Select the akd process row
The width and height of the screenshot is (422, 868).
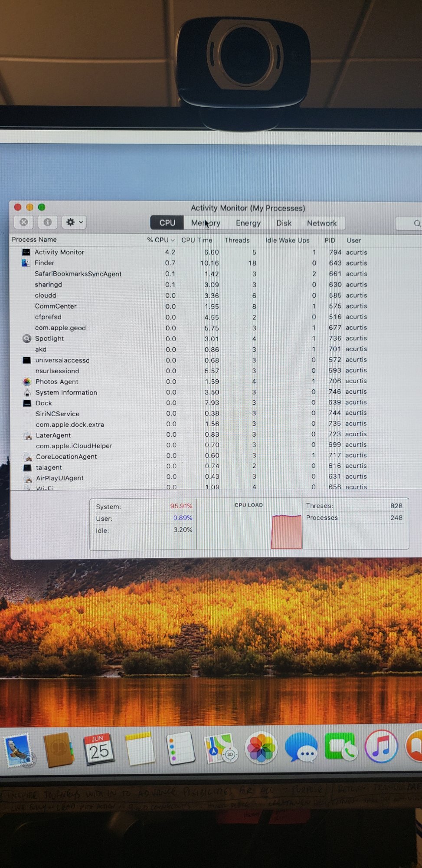(x=216, y=349)
